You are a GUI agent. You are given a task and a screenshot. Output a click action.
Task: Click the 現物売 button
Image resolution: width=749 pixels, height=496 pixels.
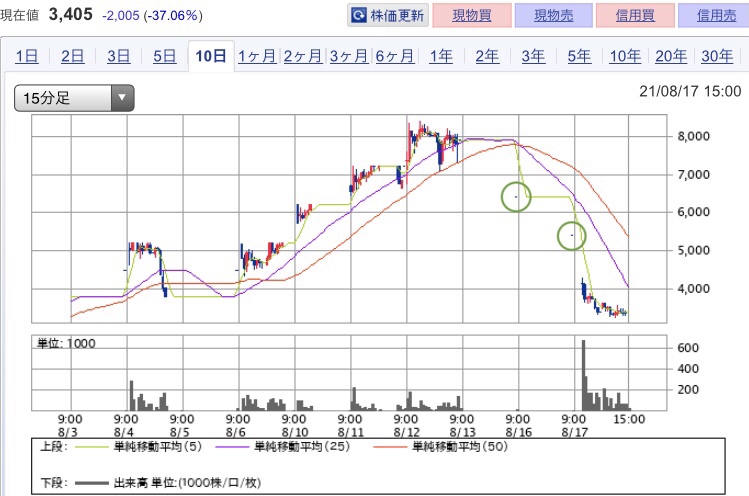[x=554, y=15]
